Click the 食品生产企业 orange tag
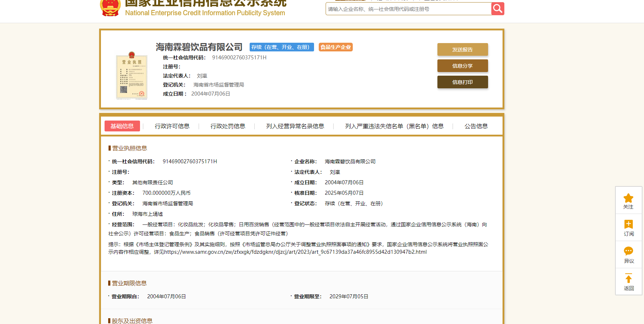This screenshot has height=324, width=644. (336, 47)
